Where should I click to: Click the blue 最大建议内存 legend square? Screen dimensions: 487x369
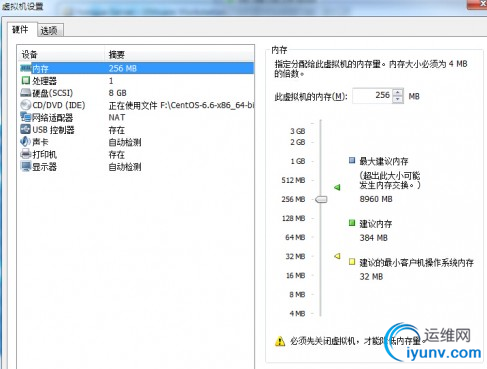(x=352, y=160)
